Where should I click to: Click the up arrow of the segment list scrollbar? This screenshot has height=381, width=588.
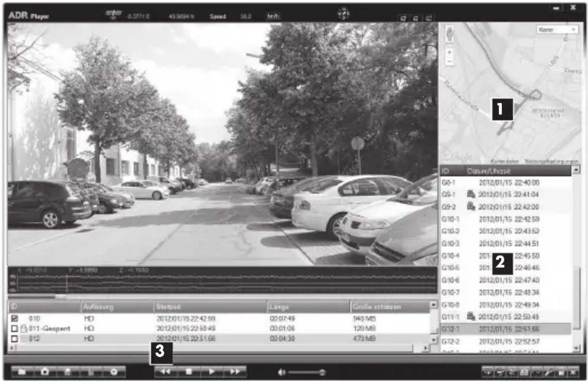(576, 170)
